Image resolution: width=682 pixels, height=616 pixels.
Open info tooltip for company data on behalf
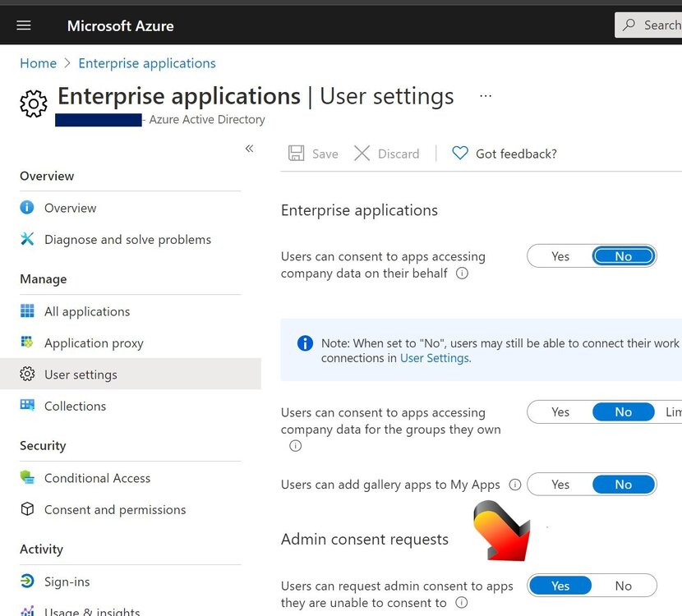point(462,273)
